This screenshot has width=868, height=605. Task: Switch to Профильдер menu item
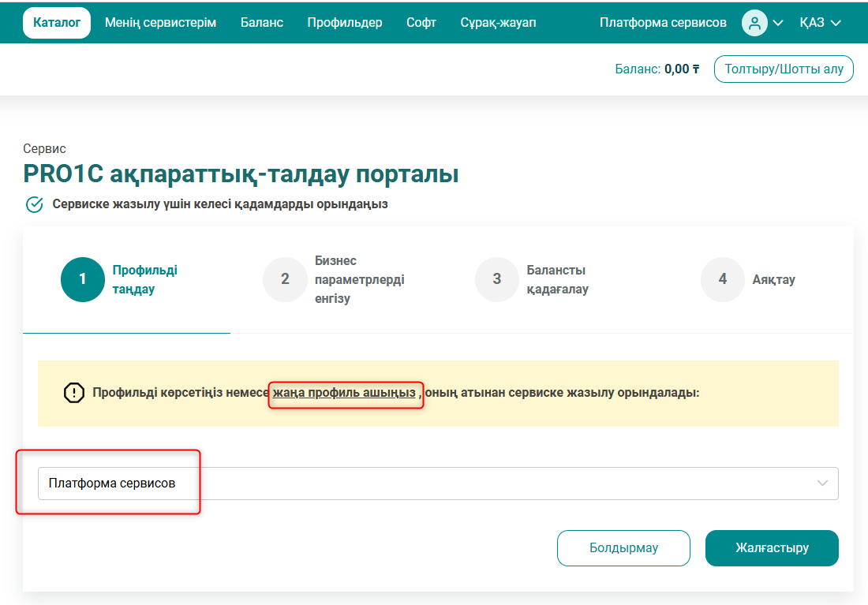345,23
